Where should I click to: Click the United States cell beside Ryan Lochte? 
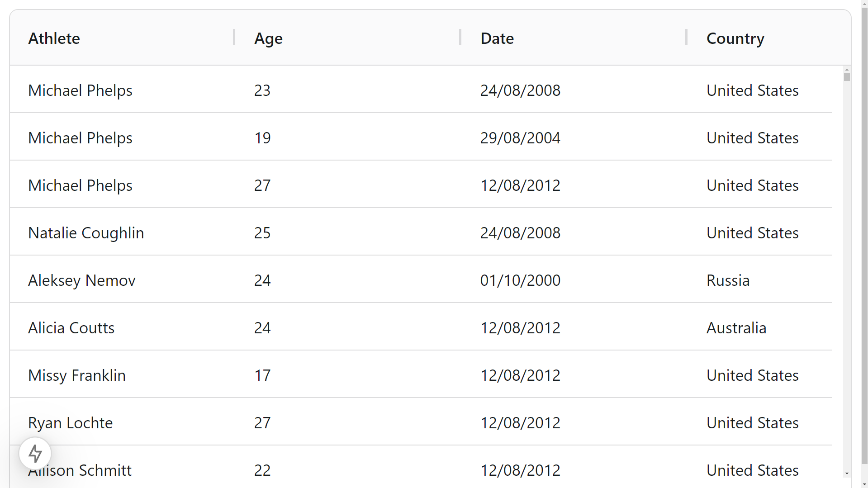[752, 422]
